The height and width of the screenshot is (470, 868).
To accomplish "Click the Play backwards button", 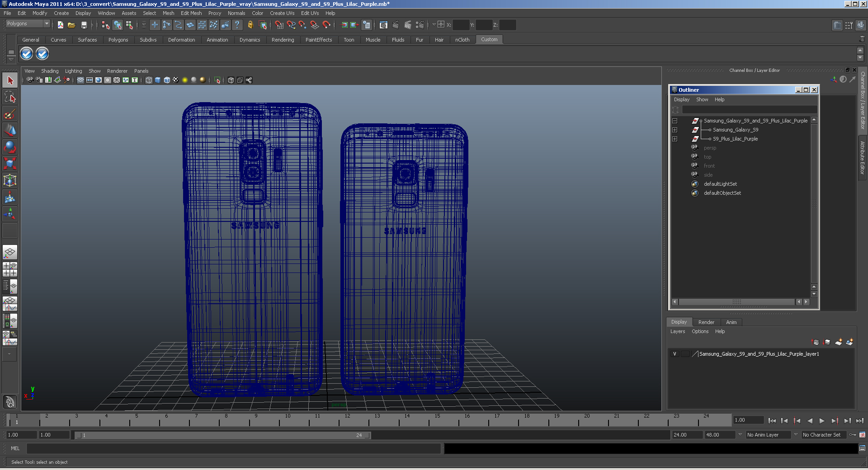I will tap(810, 421).
